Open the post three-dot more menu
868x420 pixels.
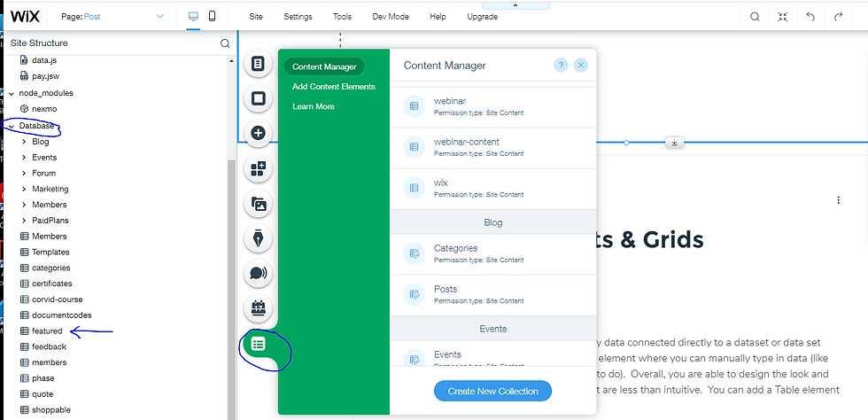click(x=839, y=200)
